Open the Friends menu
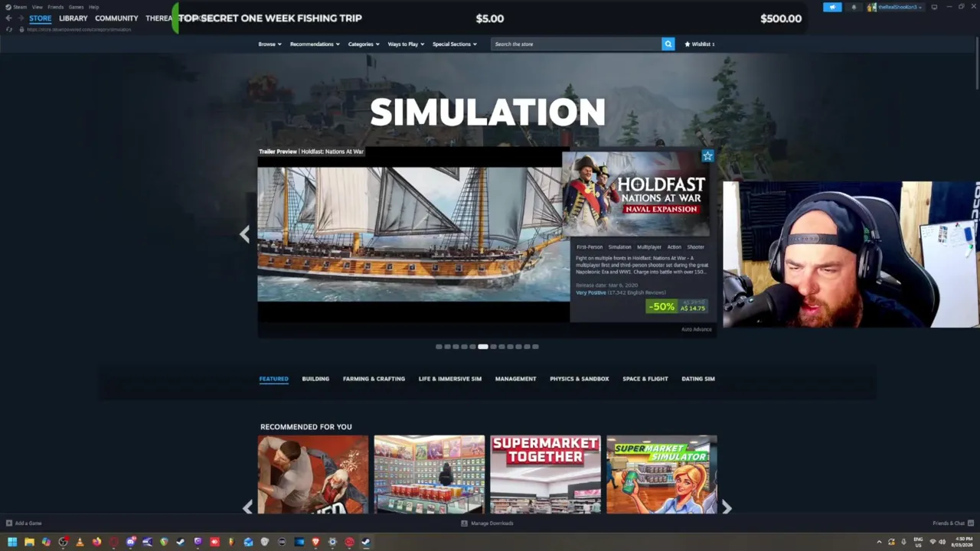Image resolution: width=980 pixels, height=551 pixels. click(56, 7)
